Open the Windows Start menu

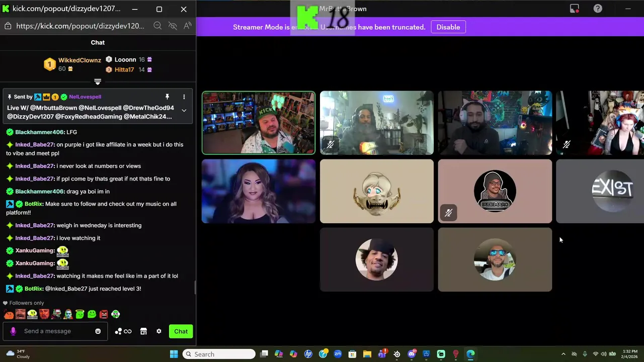point(174,354)
